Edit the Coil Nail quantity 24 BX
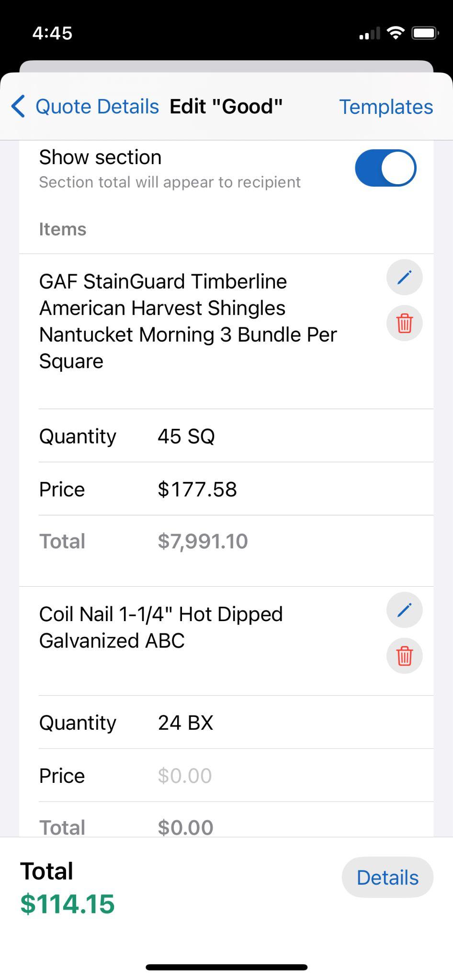Screen dimensions: 453x980 (x=186, y=723)
